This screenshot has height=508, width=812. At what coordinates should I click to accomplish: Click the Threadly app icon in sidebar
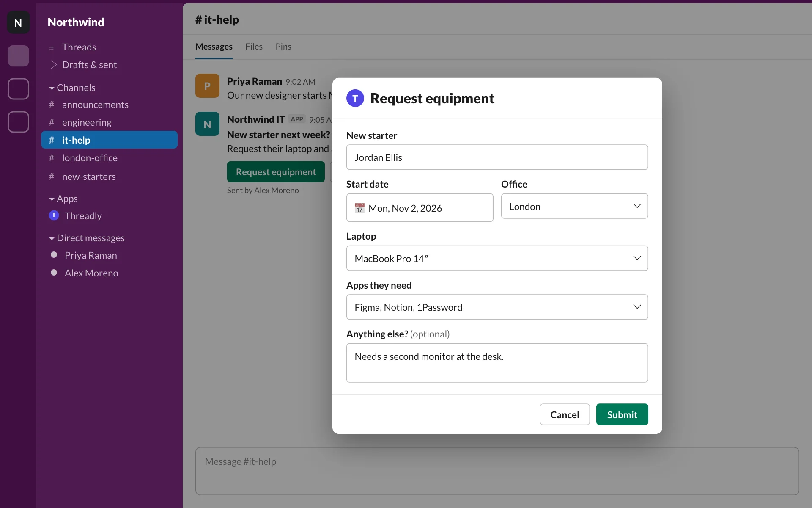pyautogui.click(x=54, y=215)
